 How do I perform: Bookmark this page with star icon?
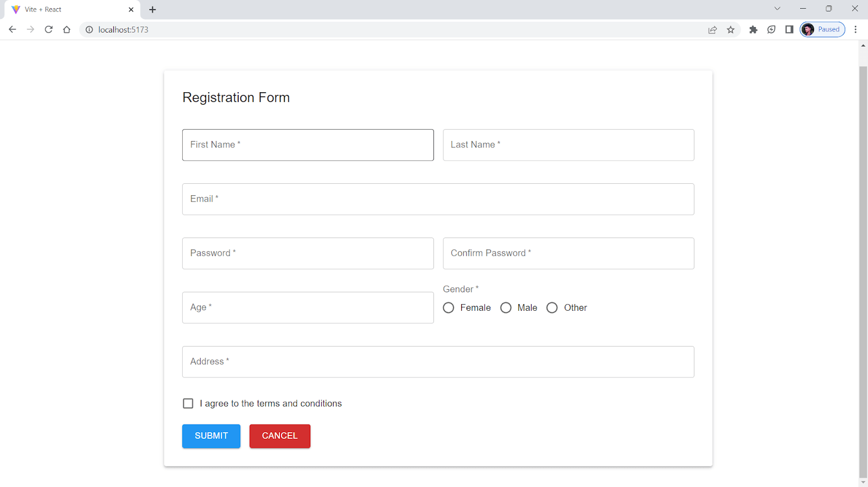(731, 30)
